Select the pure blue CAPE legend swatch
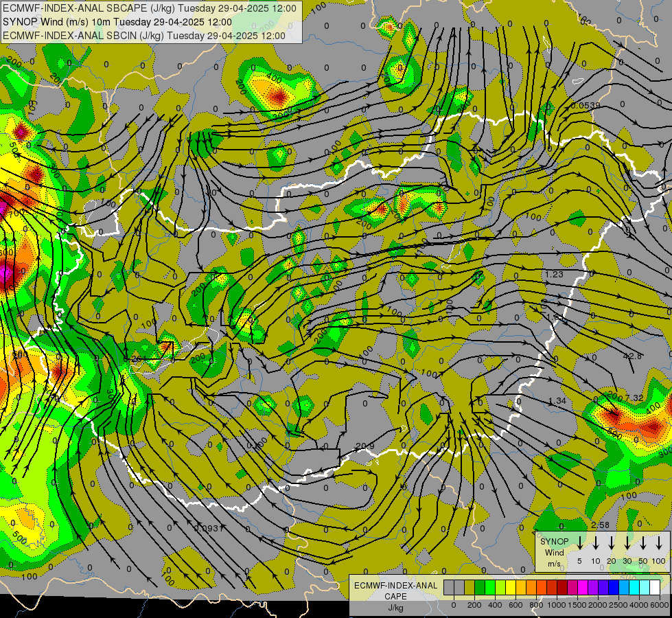 tap(614, 587)
